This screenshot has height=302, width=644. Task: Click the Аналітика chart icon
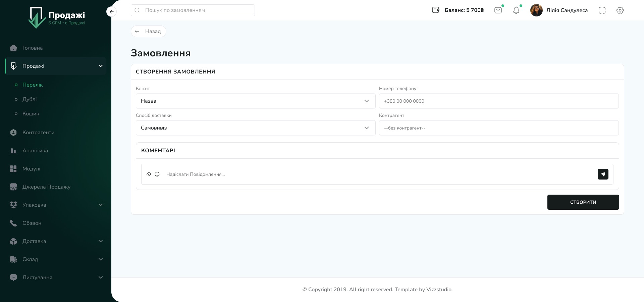click(x=13, y=151)
